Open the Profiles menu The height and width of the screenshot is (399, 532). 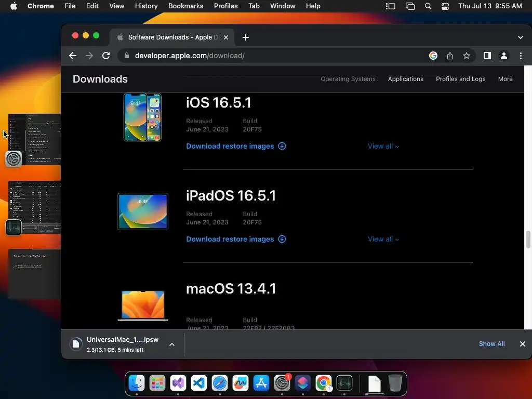[x=225, y=6]
